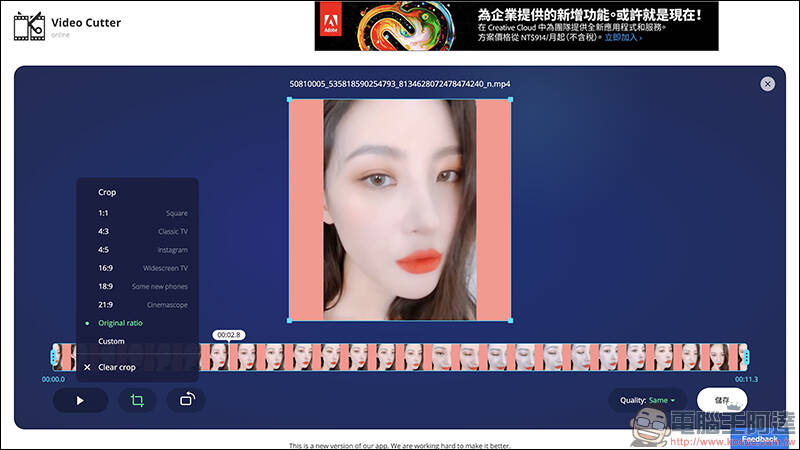
Task: Click the 00:00.0 start time label
Action: 53,380
